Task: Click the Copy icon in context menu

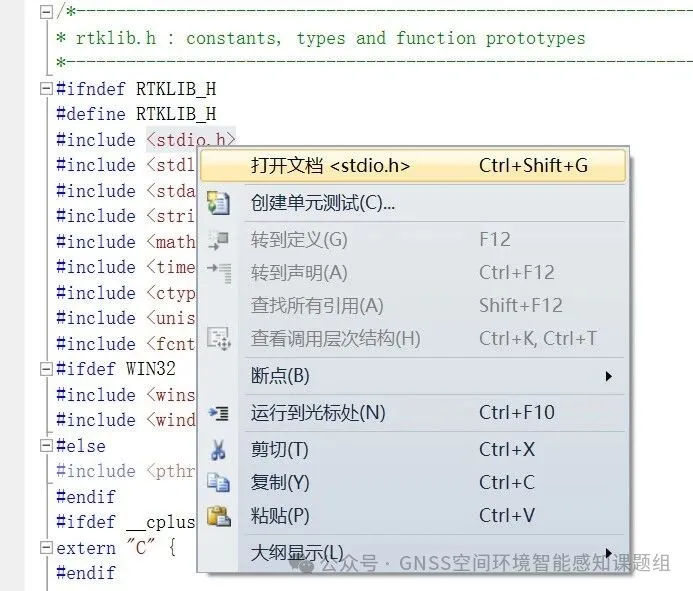Action: pyautogui.click(x=218, y=483)
